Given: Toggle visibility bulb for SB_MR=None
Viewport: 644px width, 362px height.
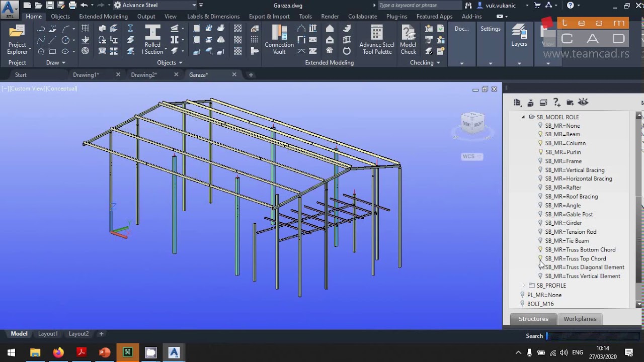Looking at the screenshot, I should pyautogui.click(x=540, y=126).
